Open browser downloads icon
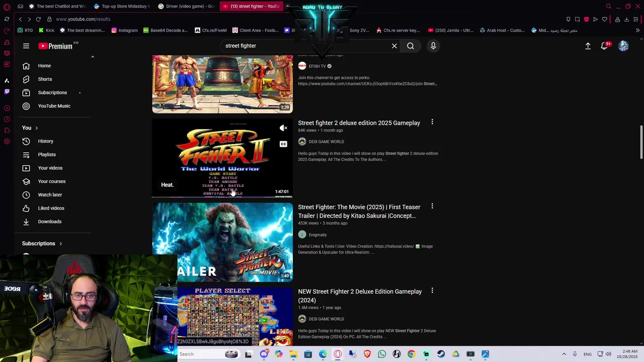Viewport: 644px width, 362px height. click(626, 19)
